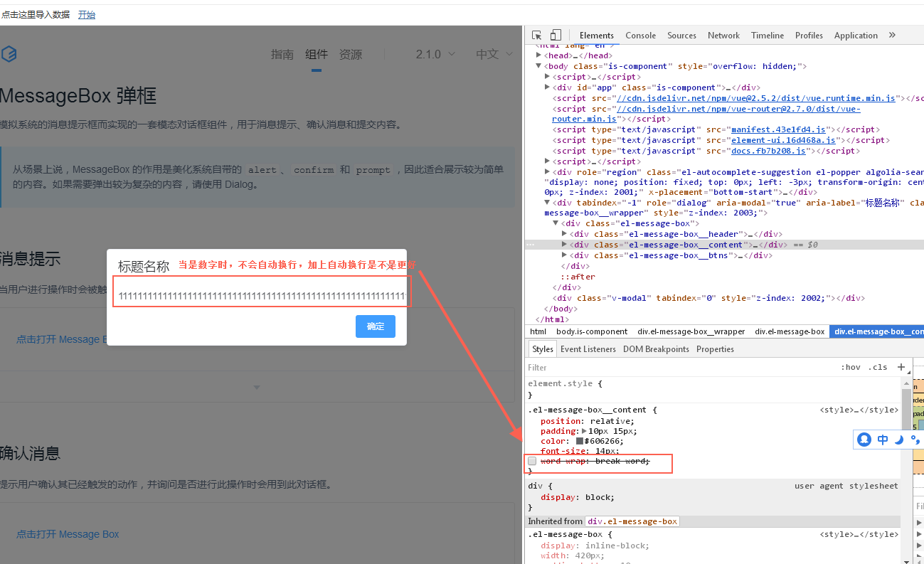Open the DOM Breakpoints pane tab

[x=656, y=349]
